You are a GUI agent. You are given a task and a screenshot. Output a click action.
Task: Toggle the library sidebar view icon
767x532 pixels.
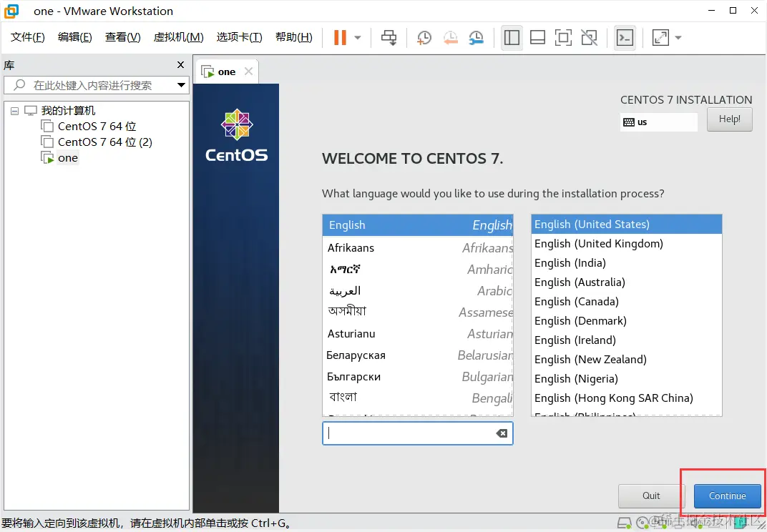click(512, 38)
